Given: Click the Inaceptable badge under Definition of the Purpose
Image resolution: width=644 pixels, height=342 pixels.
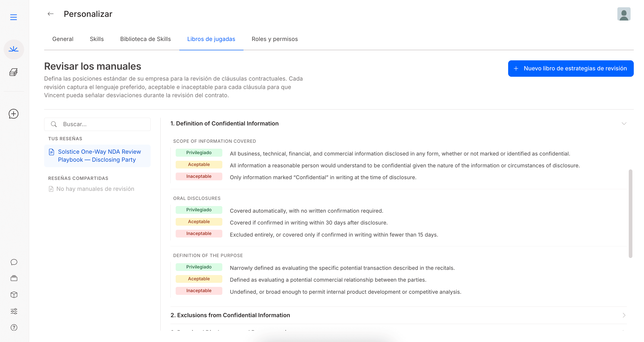Looking at the screenshot, I should click(x=199, y=291).
